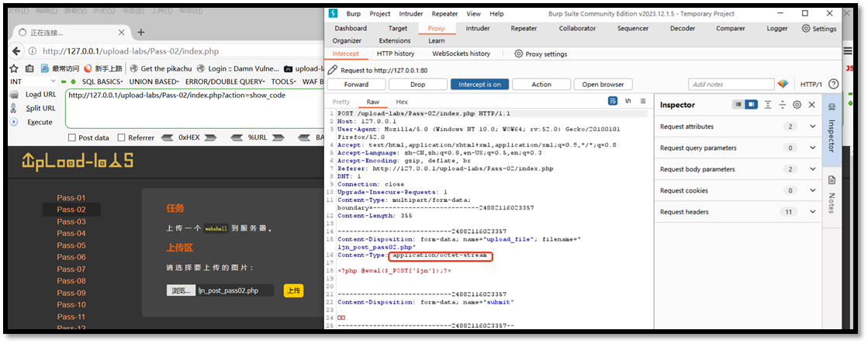Open the Pass-03 link in sidebar

[x=71, y=221]
